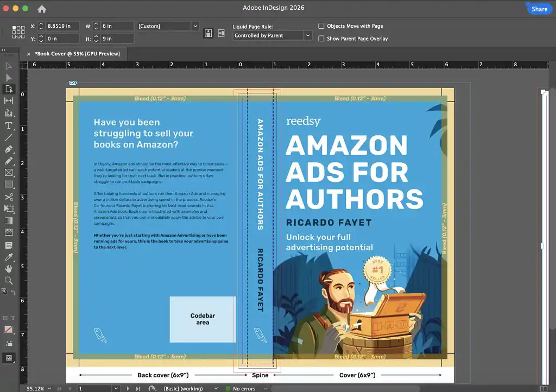Go to the next page
The height and width of the screenshot is (392, 556).
coord(128,389)
